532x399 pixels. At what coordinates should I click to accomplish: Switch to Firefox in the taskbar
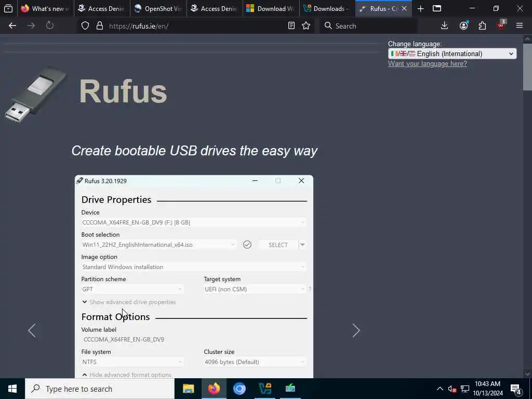tap(214, 389)
